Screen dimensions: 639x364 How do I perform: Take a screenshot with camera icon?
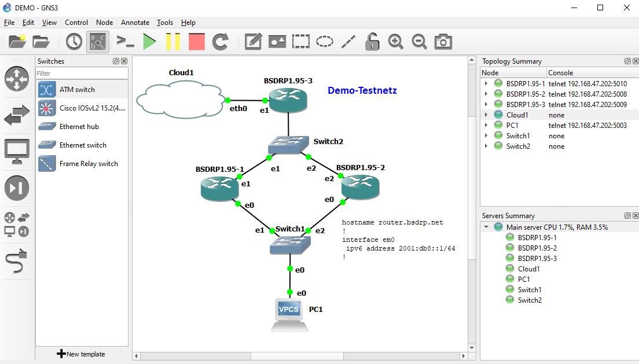click(x=443, y=42)
